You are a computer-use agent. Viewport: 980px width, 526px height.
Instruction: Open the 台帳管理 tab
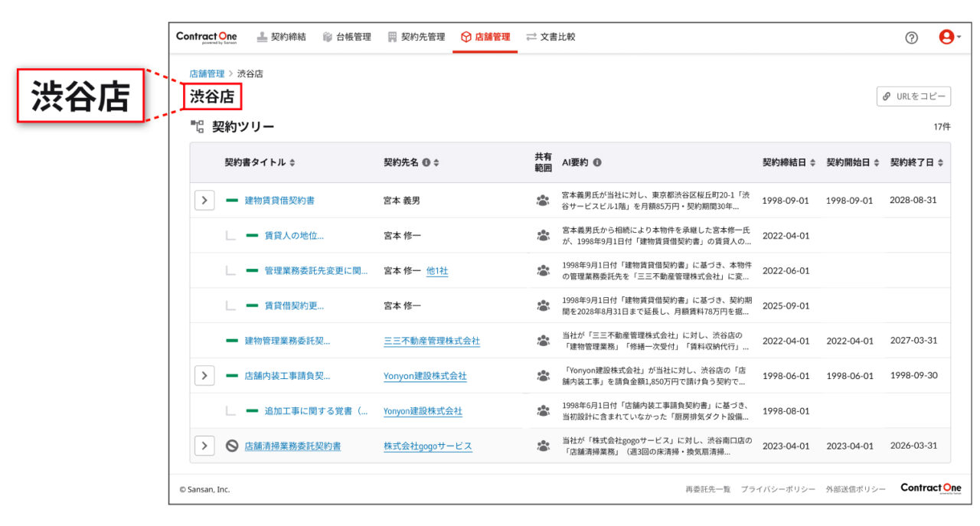(x=347, y=37)
